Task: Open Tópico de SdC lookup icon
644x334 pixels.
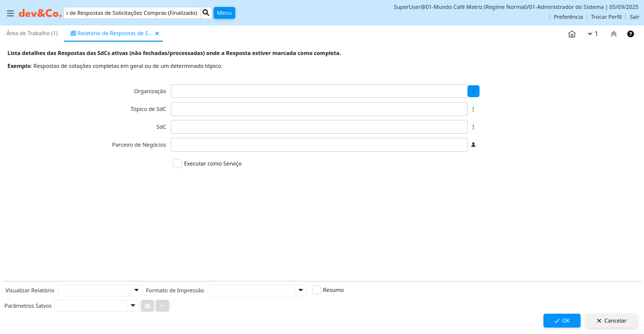Action: (x=473, y=109)
